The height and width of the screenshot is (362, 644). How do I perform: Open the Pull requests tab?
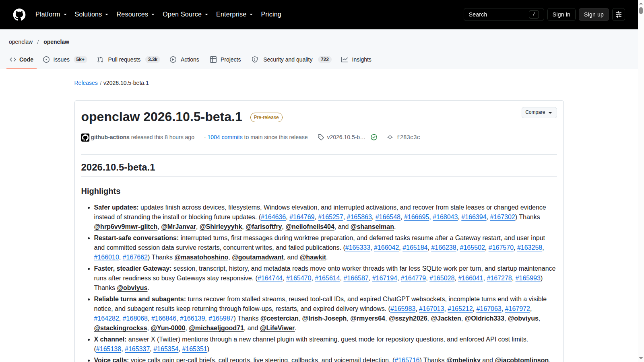coord(128,60)
